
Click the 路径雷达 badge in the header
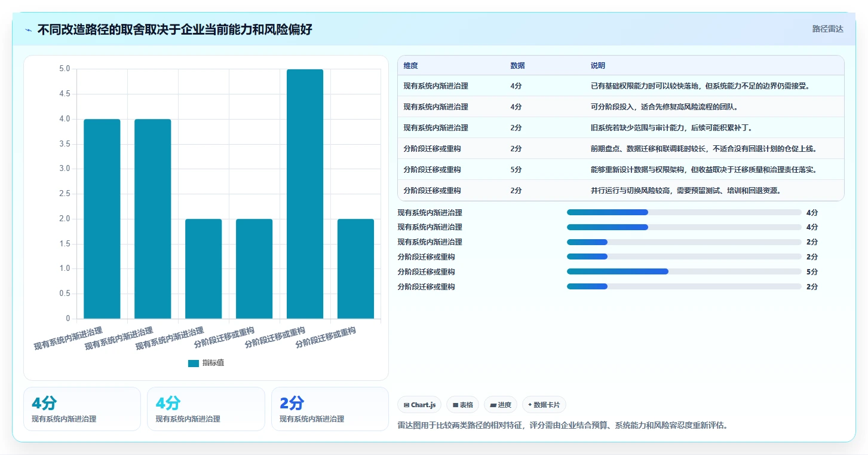click(x=827, y=29)
